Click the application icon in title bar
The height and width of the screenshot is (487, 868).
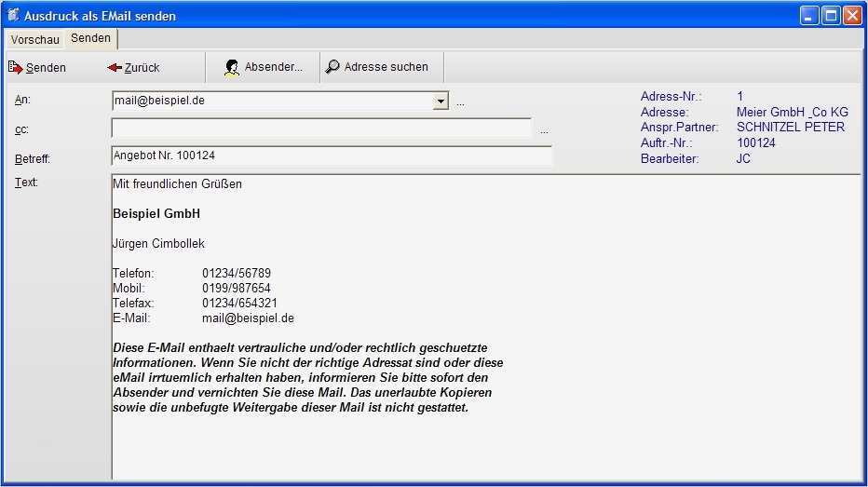(x=13, y=15)
